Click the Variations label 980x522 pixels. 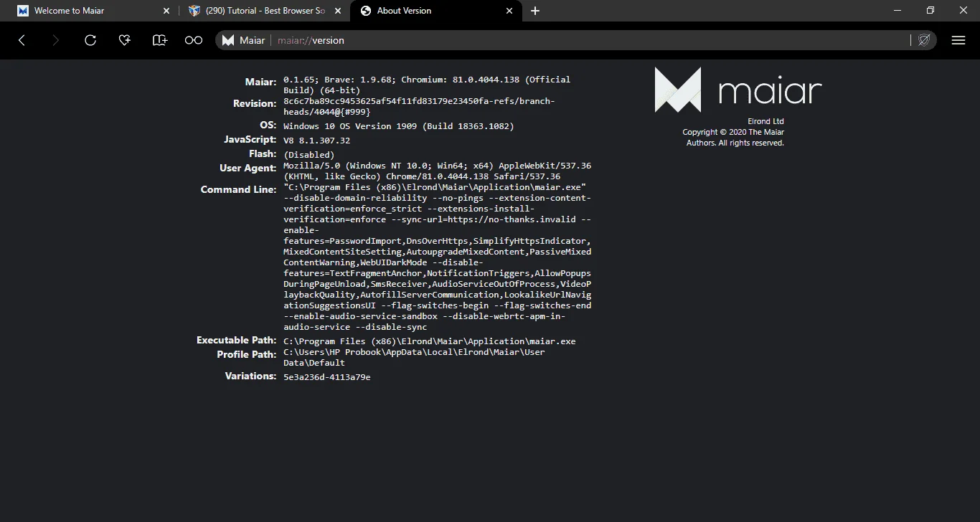click(x=250, y=376)
